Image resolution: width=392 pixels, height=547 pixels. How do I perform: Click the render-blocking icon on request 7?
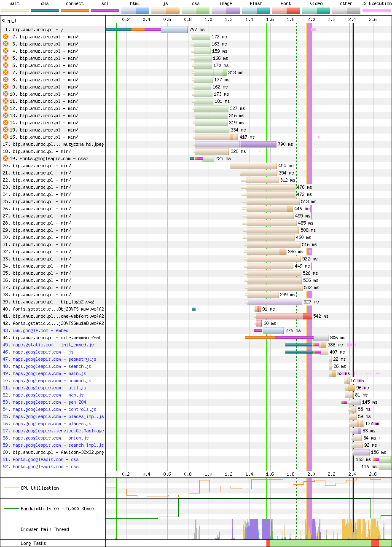pyautogui.click(x=6, y=72)
